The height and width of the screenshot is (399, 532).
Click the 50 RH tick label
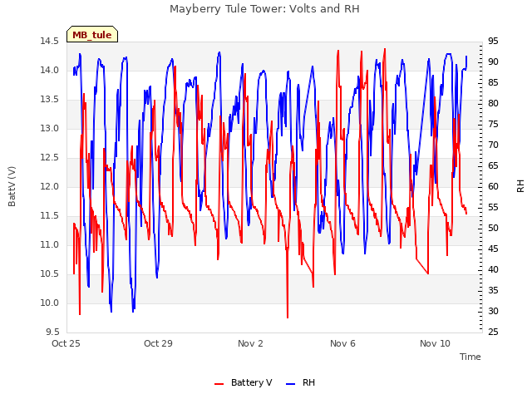(x=493, y=229)
